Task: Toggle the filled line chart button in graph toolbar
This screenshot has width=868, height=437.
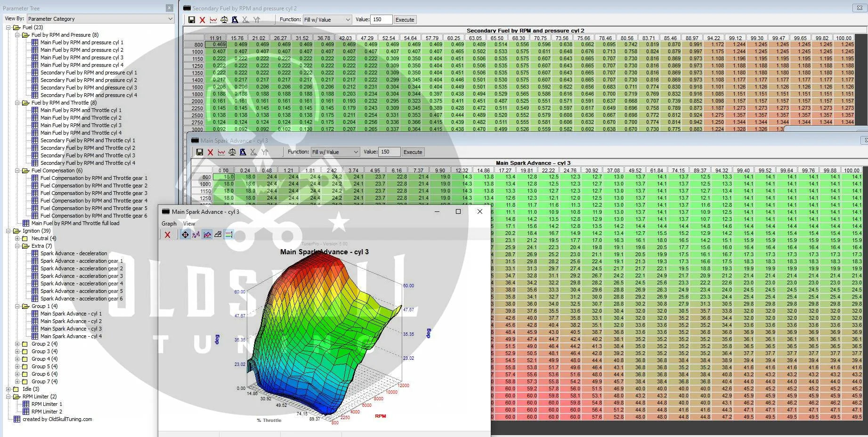Action: pyautogui.click(x=207, y=235)
